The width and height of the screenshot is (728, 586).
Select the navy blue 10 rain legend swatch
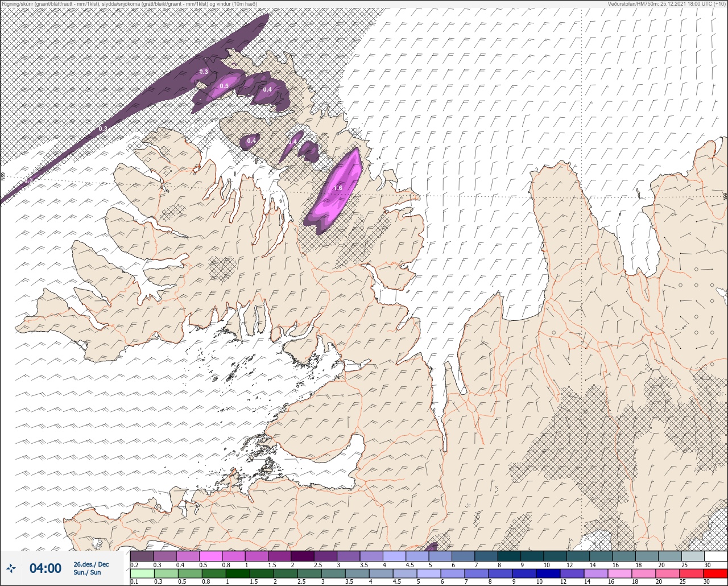coord(549,573)
